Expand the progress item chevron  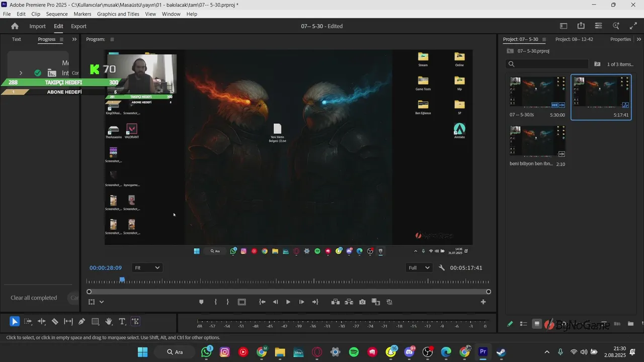[x=21, y=73]
